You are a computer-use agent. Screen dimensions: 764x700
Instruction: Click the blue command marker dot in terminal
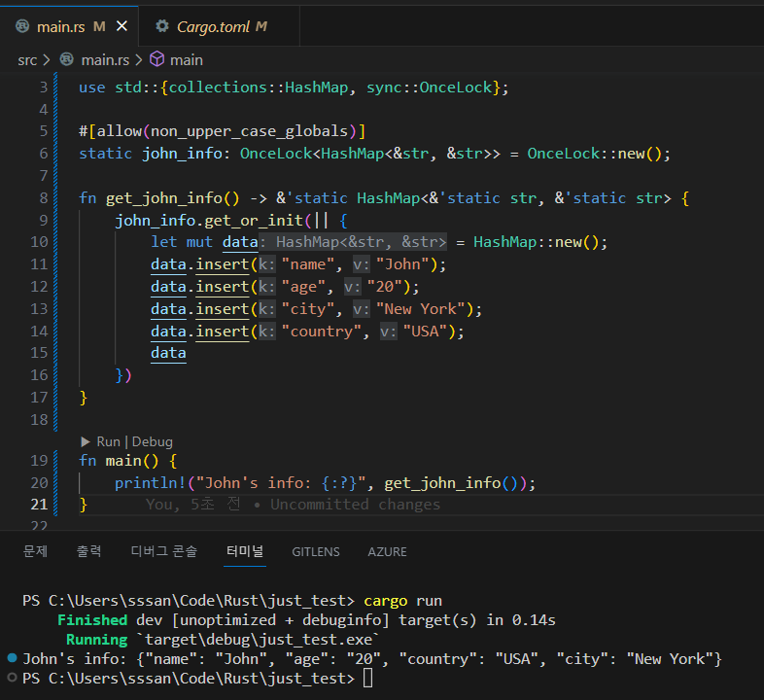coord(12,658)
